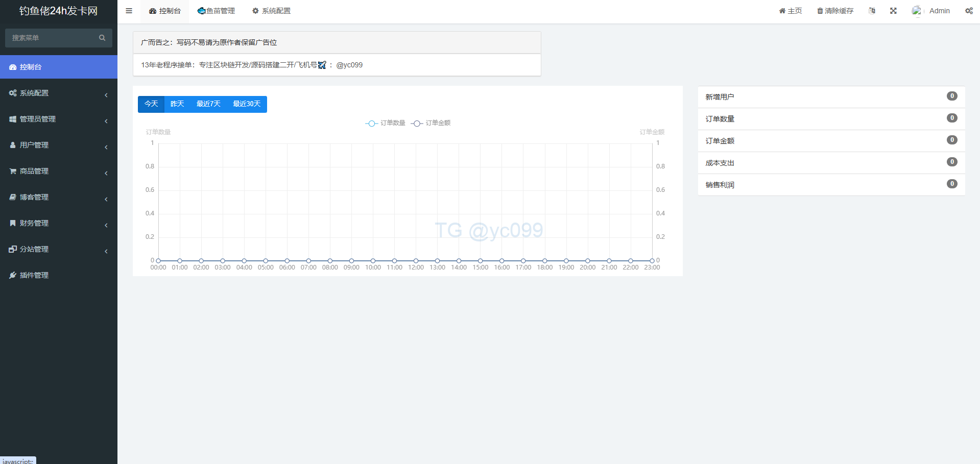Screen dimensions: 980x464
Task: Click the search magnifier icon in sidebar
Action: click(x=102, y=38)
